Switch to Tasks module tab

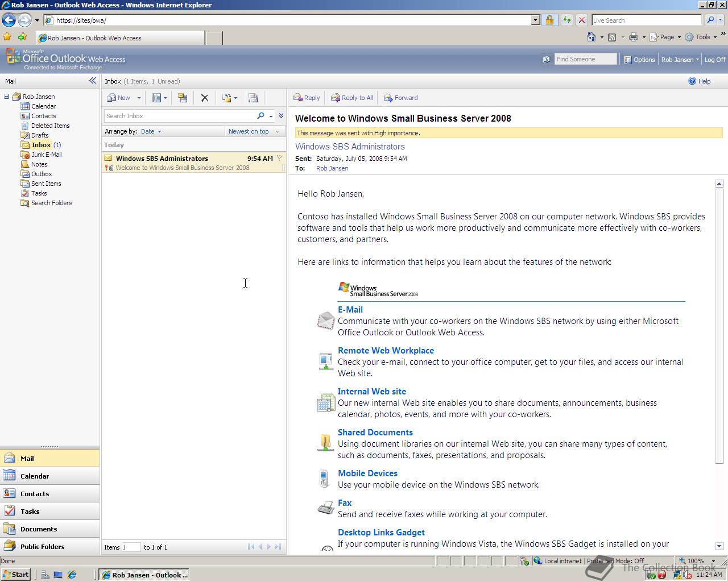click(49, 511)
